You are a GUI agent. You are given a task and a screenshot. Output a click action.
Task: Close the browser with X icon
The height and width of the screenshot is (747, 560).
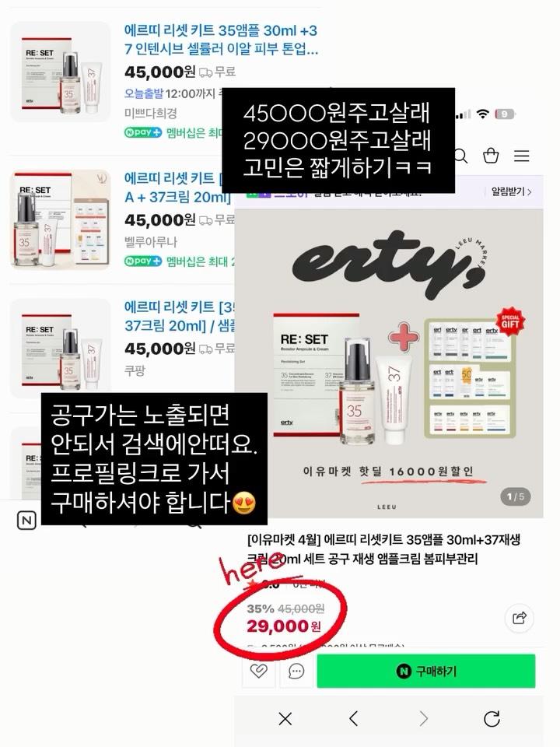click(285, 718)
